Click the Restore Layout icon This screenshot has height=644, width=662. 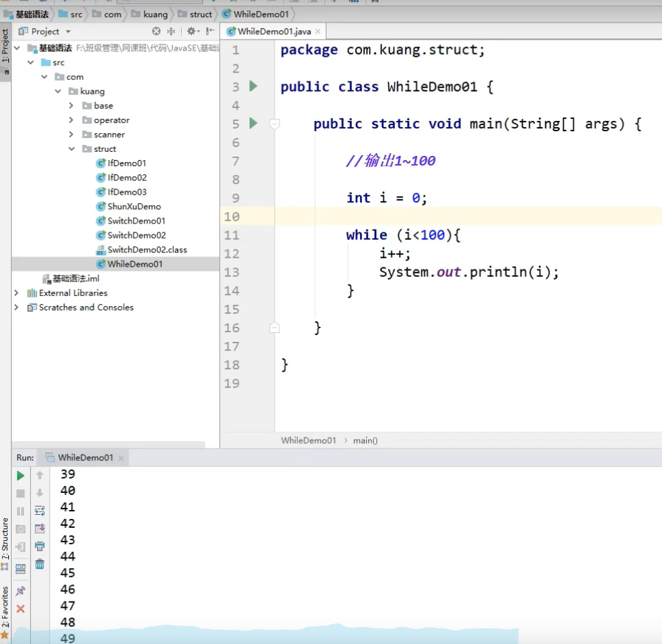20,569
